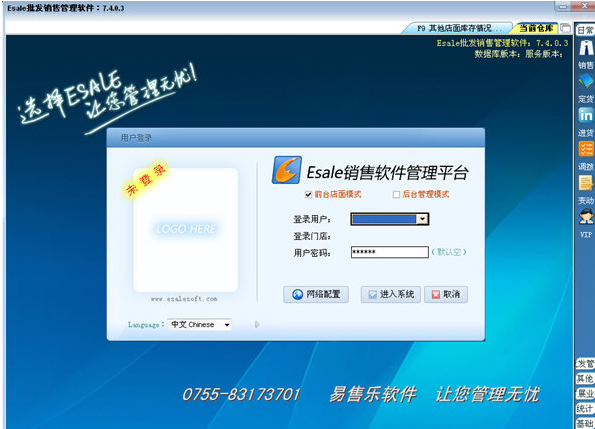595x429 pixels.
Task: Switch to the F9 其他店面库存情况 tab
Action: point(458,28)
